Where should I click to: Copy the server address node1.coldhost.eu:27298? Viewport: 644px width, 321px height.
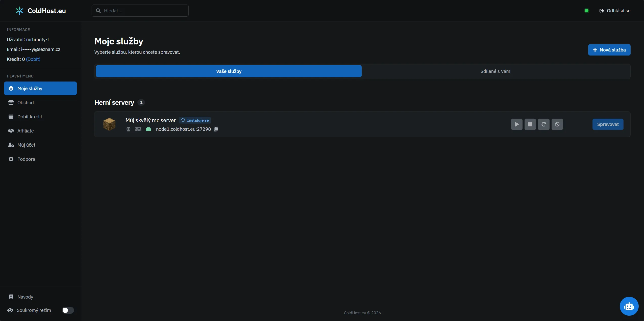[216, 129]
